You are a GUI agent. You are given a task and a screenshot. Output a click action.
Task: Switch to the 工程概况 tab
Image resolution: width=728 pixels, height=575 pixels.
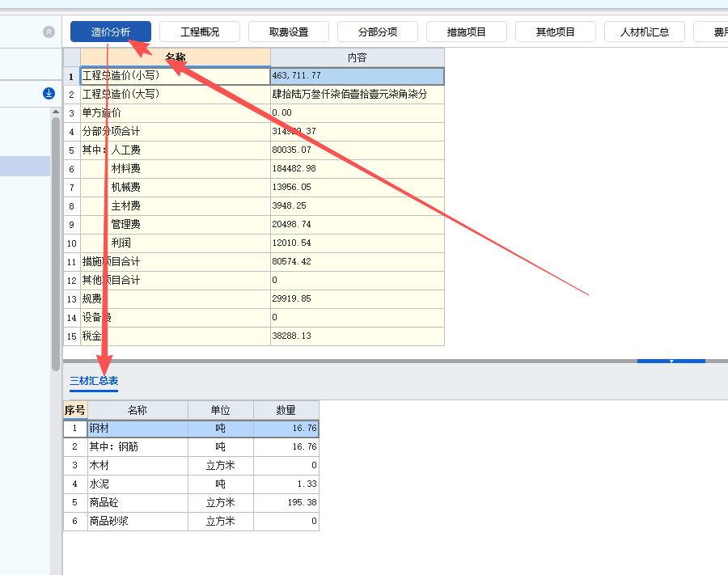[x=200, y=32]
